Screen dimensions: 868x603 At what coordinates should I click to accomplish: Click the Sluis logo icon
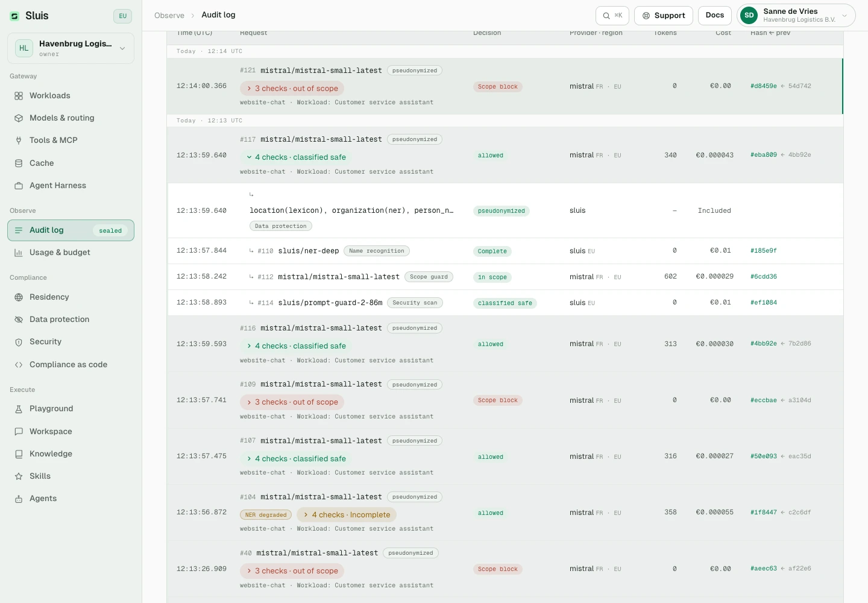(x=14, y=16)
